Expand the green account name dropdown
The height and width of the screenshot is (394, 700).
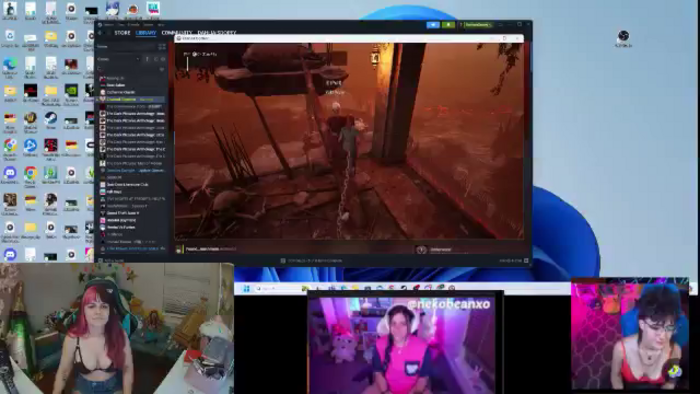(x=477, y=25)
